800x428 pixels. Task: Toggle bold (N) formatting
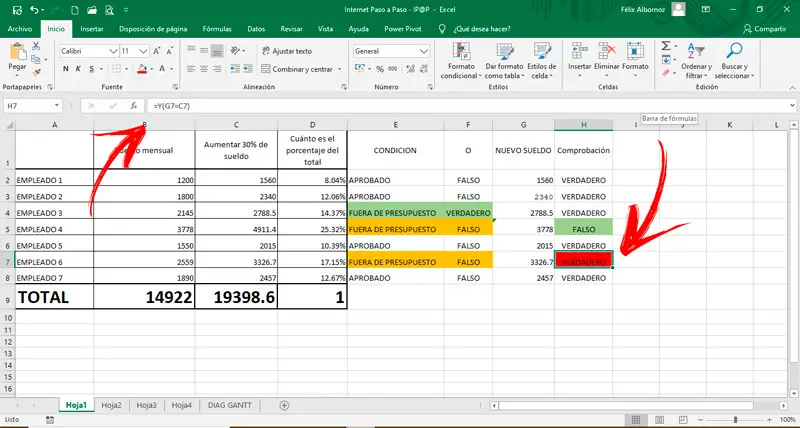click(x=65, y=69)
